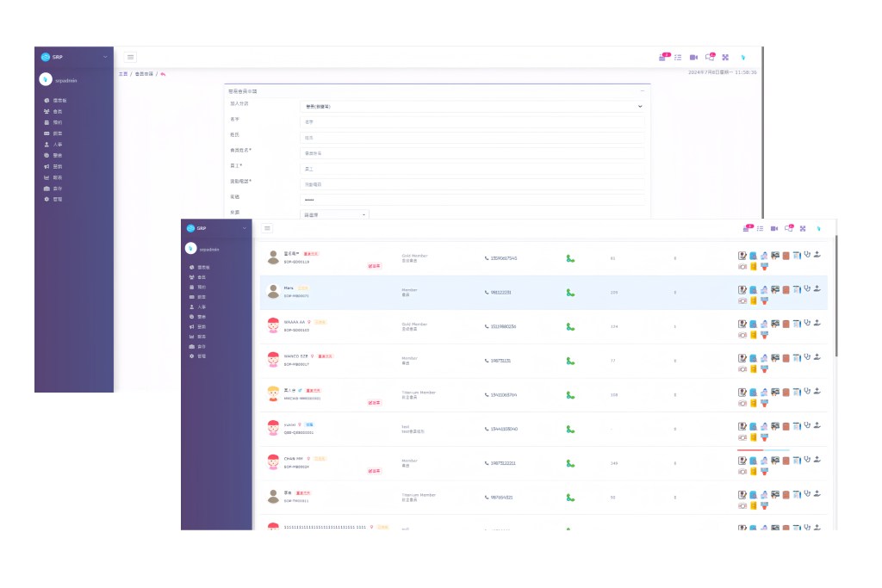This screenshot has width=882, height=588.
Task: Expand the SRP dropdown chevron in back sidebar
Action: (105, 57)
